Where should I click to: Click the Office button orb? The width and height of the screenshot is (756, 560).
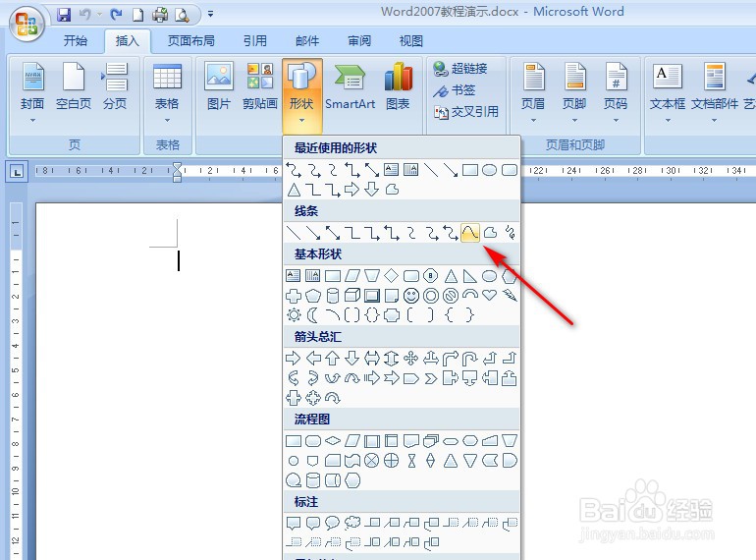pos(27,23)
